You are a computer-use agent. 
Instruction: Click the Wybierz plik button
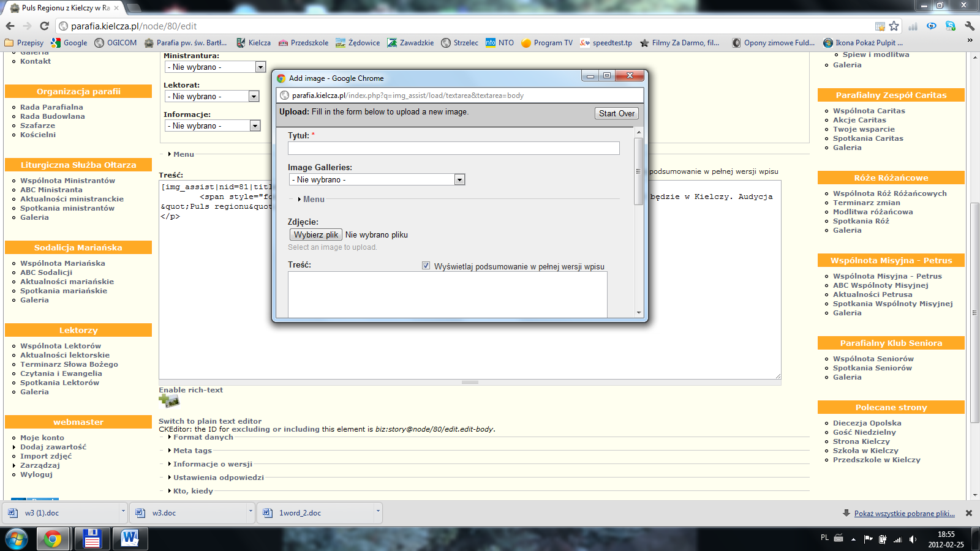[315, 234]
